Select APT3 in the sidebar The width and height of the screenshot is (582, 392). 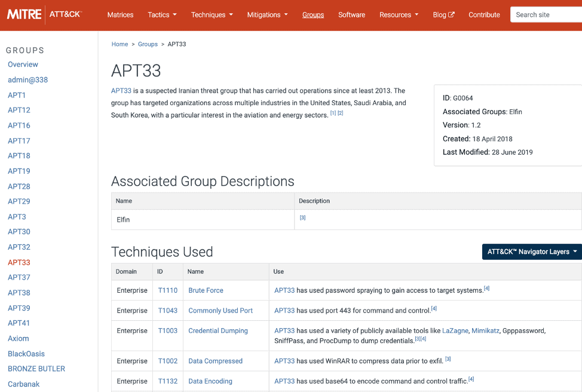17,217
